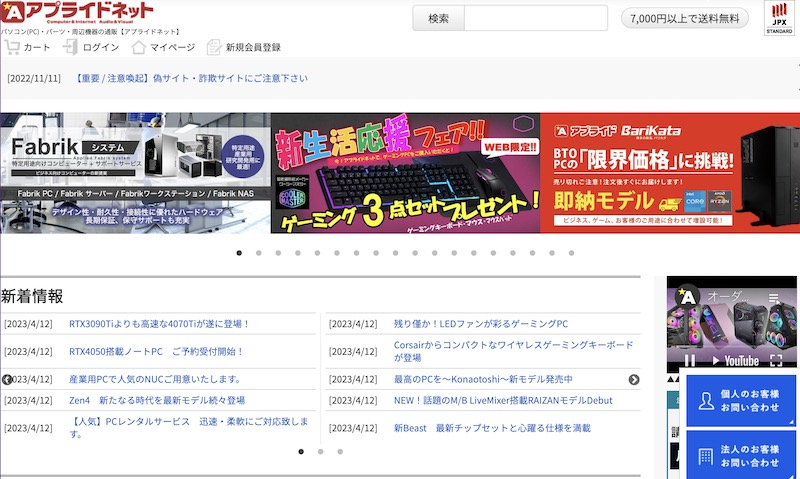Select the third banner carousel dot
Screen dimensions: 800x479
[278, 253]
